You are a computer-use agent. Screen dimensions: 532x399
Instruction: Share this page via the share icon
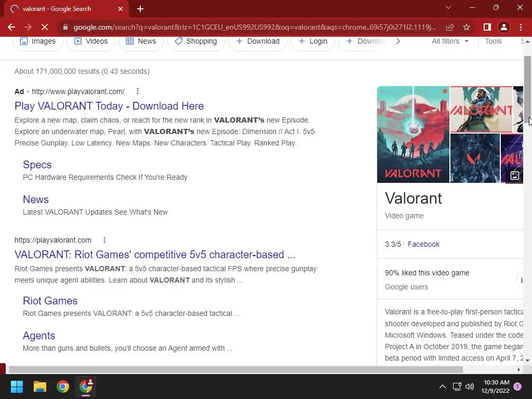click(x=450, y=27)
